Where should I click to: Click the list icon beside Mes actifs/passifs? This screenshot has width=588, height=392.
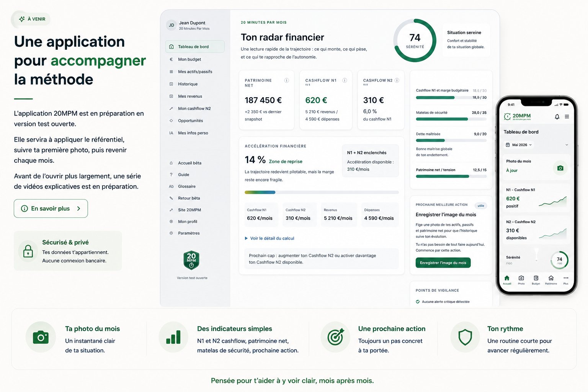click(x=171, y=72)
